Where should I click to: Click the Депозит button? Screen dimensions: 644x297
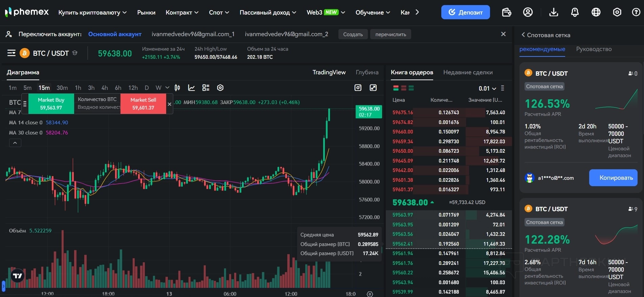(x=465, y=12)
